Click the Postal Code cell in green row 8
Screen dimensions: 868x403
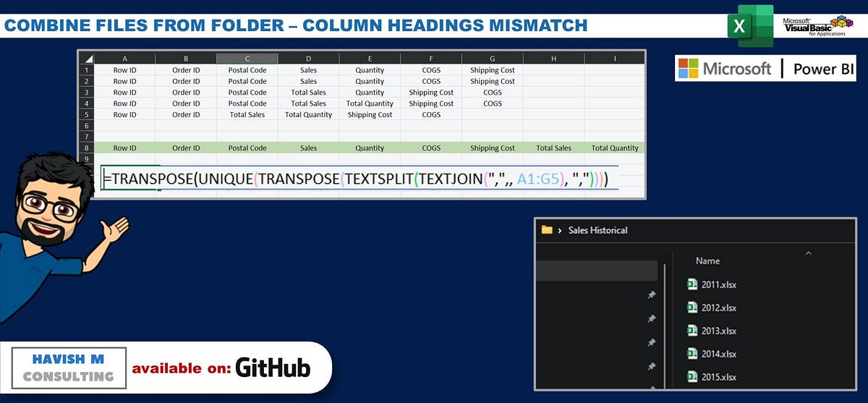[x=247, y=148]
